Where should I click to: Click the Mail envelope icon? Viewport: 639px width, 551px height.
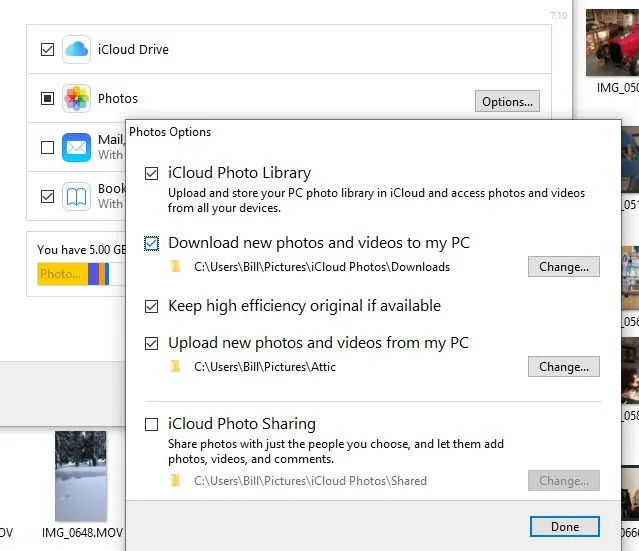coord(76,147)
